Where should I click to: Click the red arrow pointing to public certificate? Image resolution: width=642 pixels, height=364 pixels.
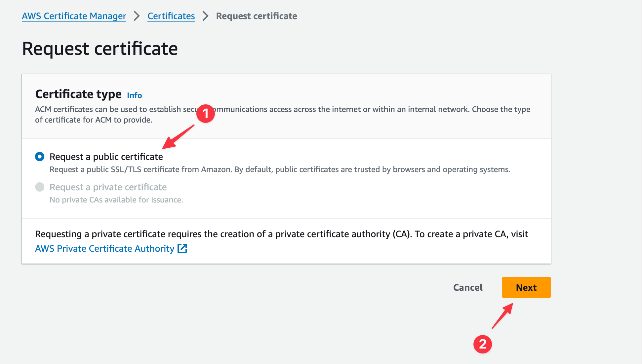179,137
